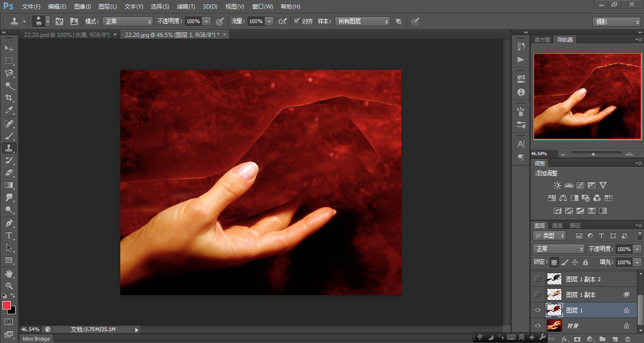The image size is (644, 343).
Task: Select the Eyedropper tool
Action: pyautogui.click(x=9, y=110)
